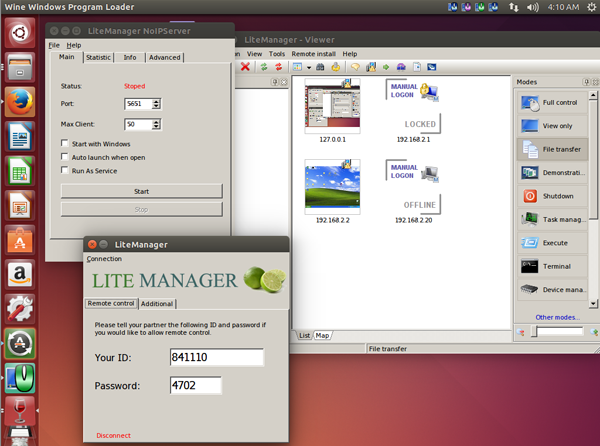The image size is (600, 446).
Task: Select Execute mode
Action: point(552,243)
